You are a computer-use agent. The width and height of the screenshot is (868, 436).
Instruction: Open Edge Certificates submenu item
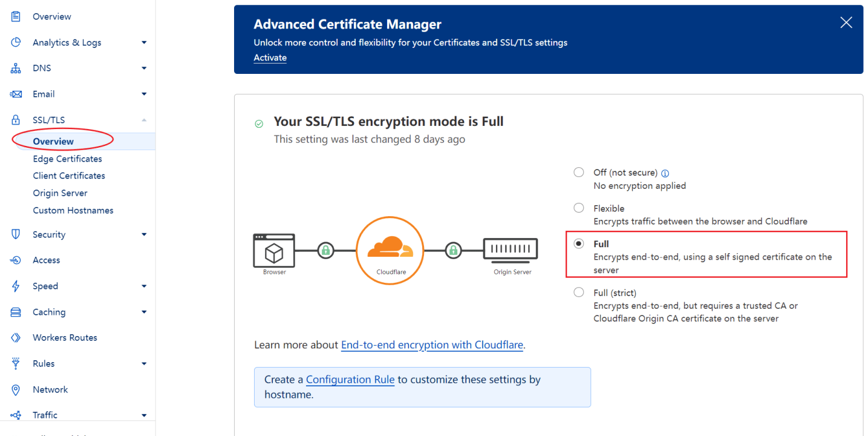67,159
